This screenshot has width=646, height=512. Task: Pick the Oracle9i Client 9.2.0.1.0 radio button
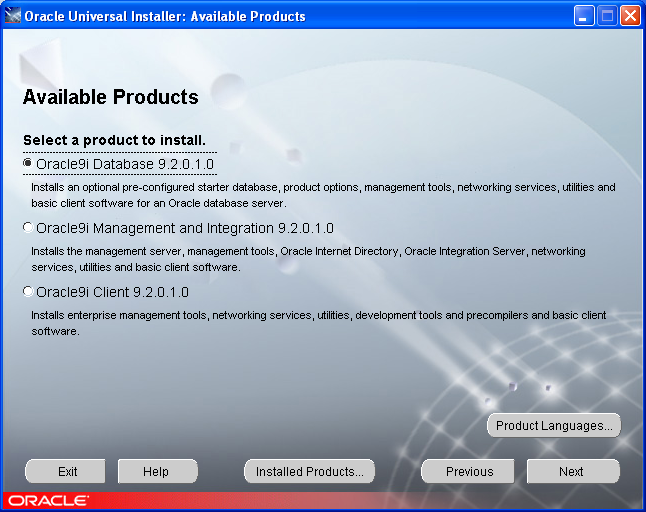[x=28, y=291]
